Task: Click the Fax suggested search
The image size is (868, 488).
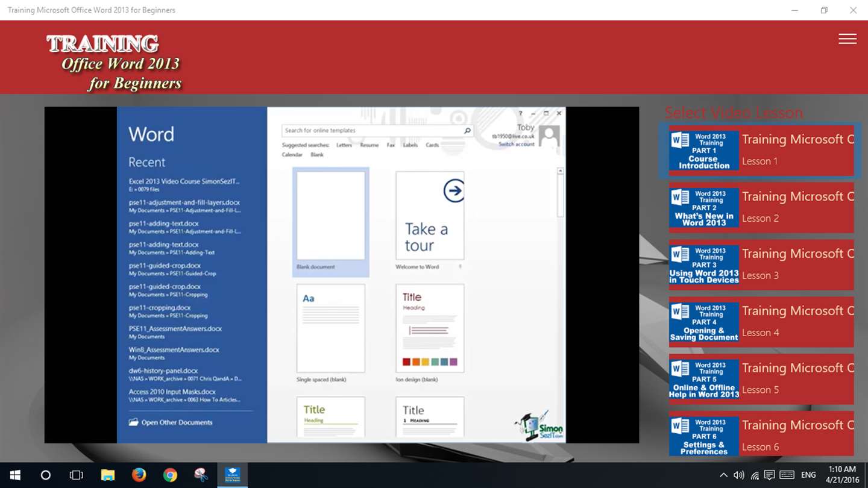Action: coord(391,145)
